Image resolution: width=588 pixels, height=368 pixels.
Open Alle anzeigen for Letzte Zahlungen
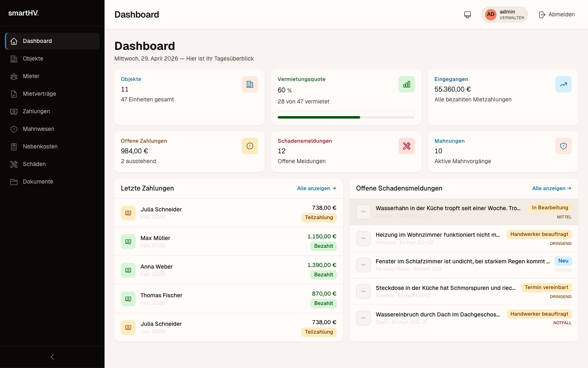tap(316, 188)
